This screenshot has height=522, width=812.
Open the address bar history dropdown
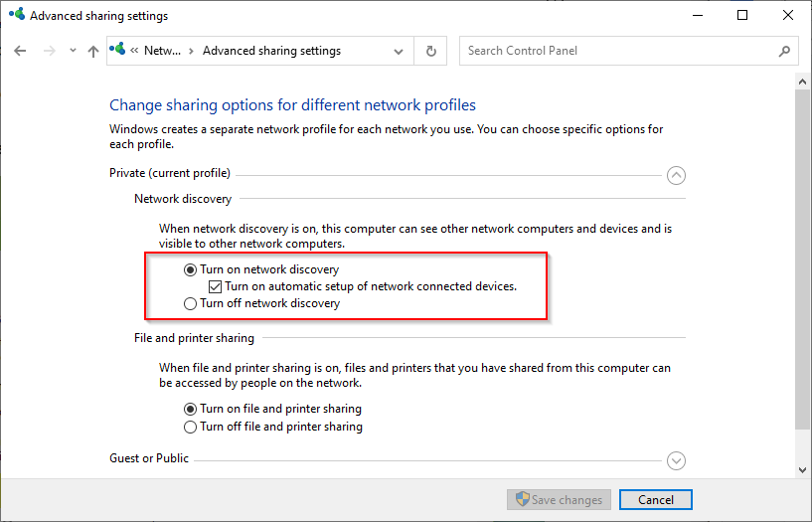coord(399,51)
